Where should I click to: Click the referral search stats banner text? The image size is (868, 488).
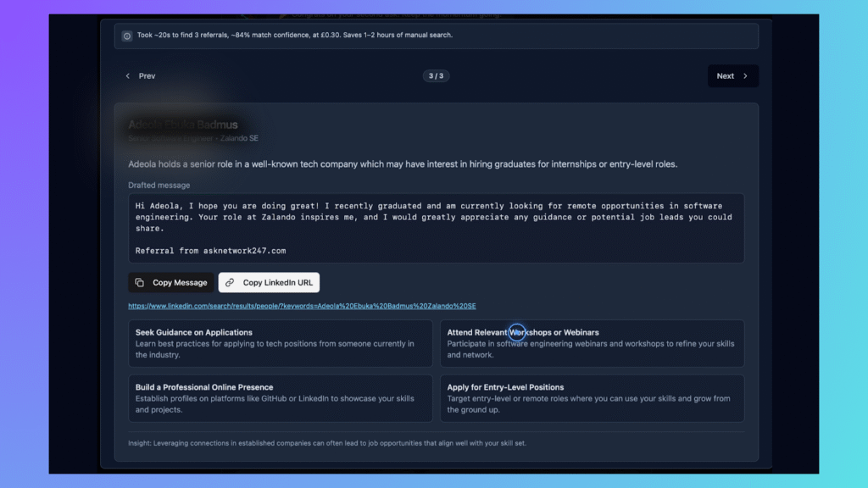pyautogui.click(x=295, y=36)
